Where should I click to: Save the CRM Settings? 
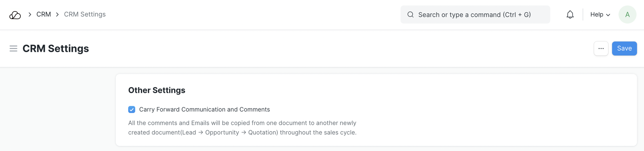tap(624, 48)
